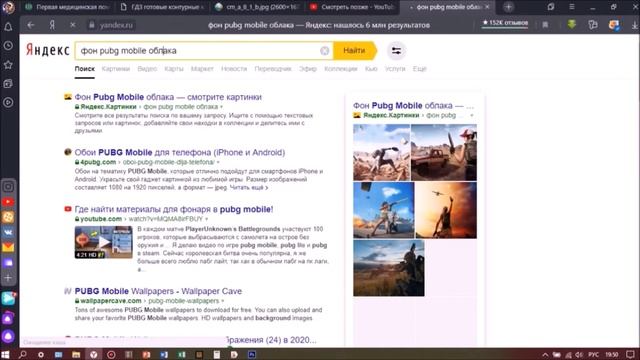Click the 4pubg.com domain link
Image resolution: width=640 pixels, height=360 pixels.
(98, 162)
